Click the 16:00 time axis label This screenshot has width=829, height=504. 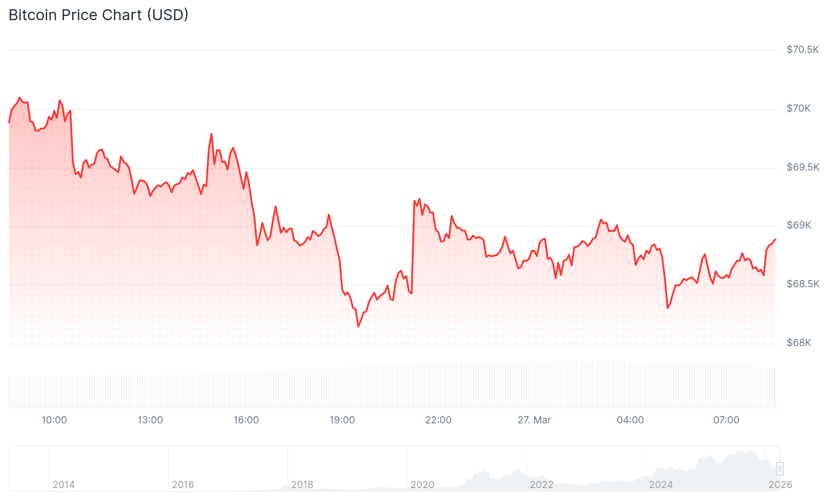246,420
